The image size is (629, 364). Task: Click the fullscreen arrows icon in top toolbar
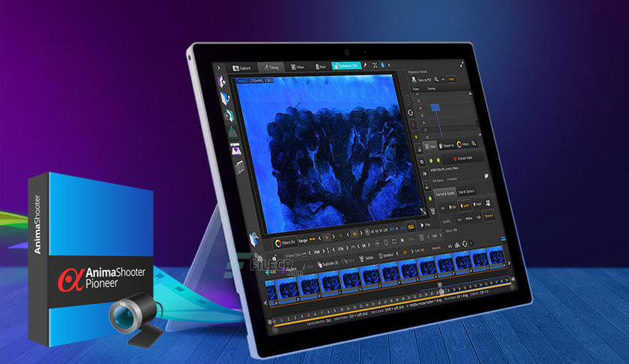pyautogui.click(x=376, y=67)
